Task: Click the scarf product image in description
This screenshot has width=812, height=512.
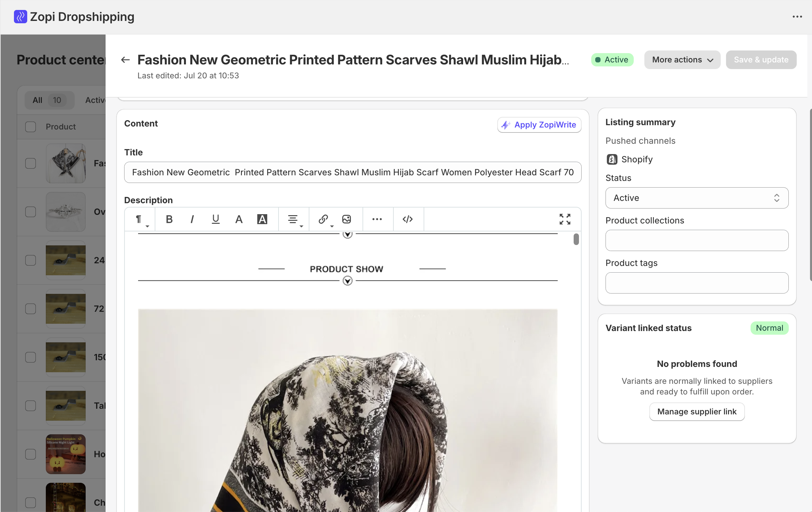Action: tap(348, 410)
